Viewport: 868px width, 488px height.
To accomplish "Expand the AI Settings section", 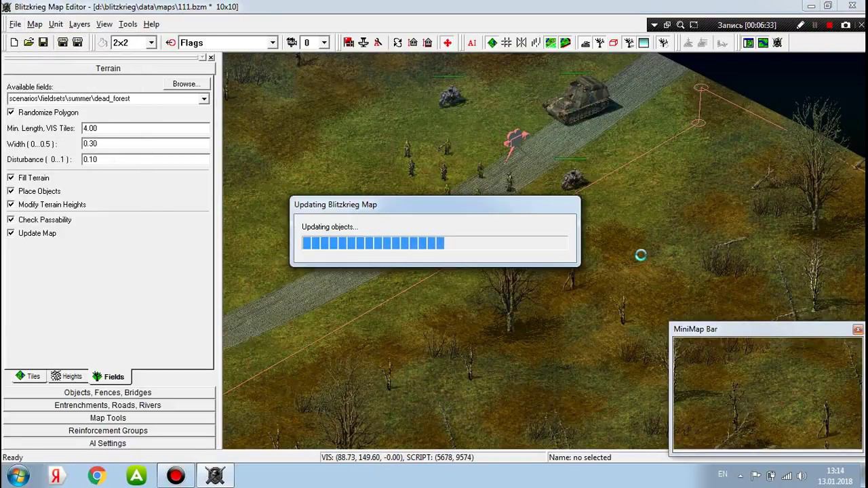I will click(x=108, y=443).
